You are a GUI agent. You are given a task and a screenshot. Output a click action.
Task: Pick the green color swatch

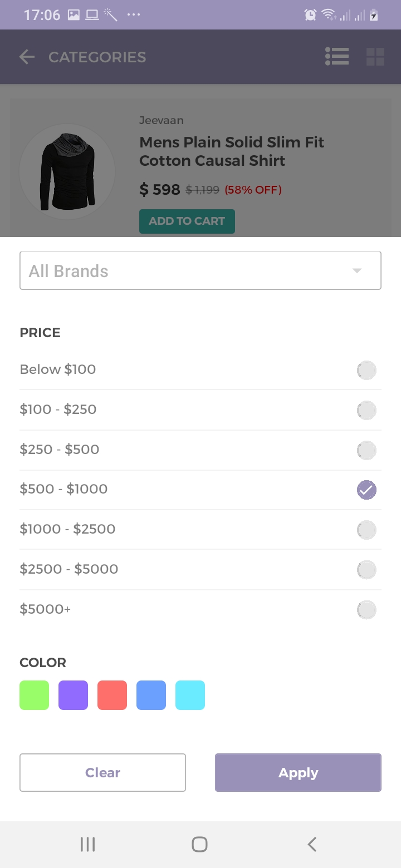(34, 695)
